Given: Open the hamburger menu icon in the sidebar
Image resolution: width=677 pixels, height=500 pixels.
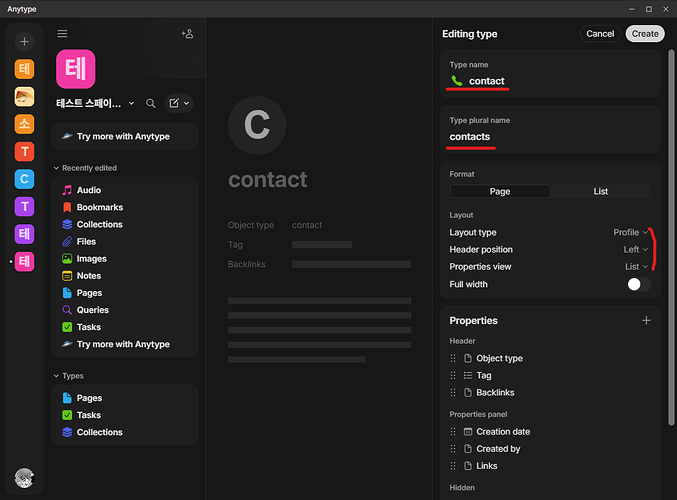Looking at the screenshot, I should click(x=62, y=34).
